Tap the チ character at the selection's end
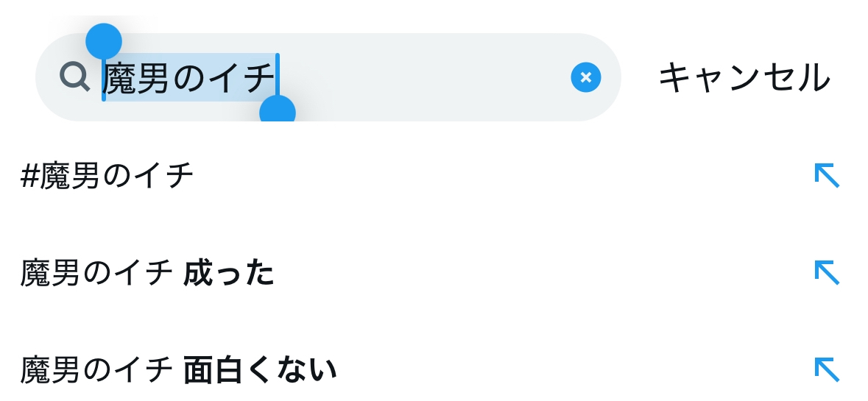This screenshot has width=868, height=401. pyautogui.click(x=257, y=78)
